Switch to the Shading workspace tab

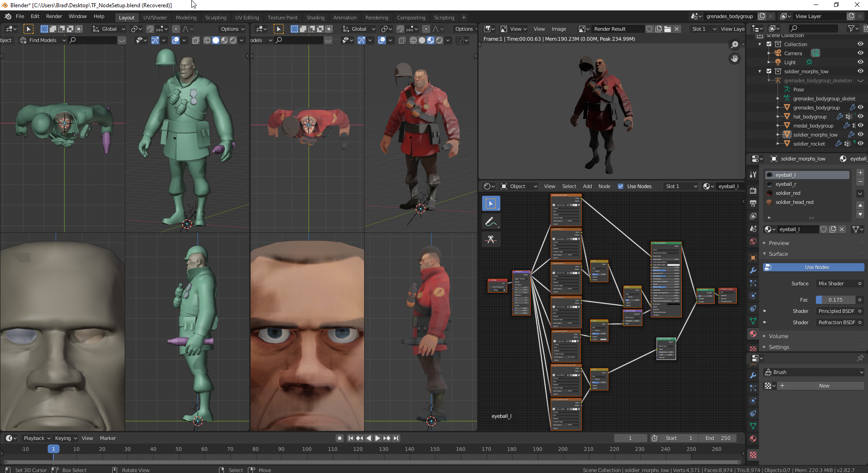pyautogui.click(x=315, y=18)
